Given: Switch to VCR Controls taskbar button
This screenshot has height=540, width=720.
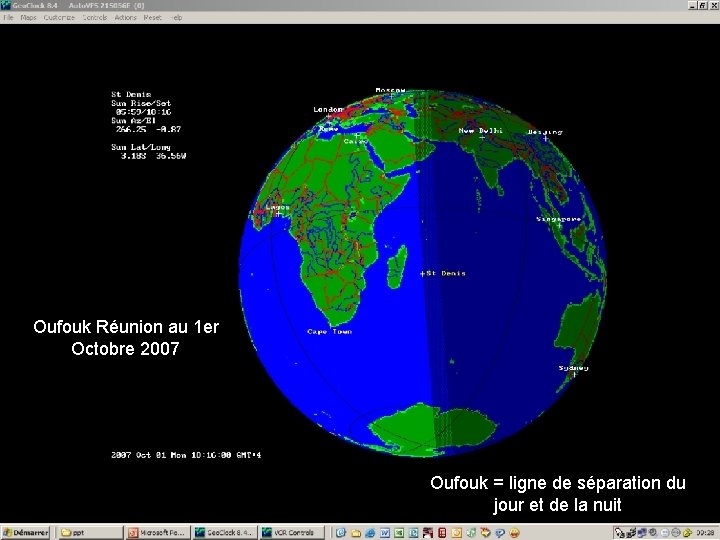Looking at the screenshot, I should 290,533.
